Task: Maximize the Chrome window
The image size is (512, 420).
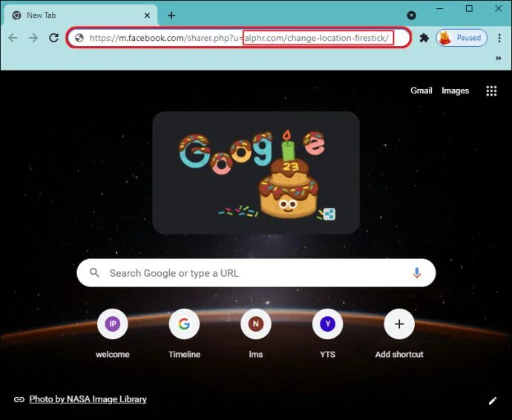Action: click(x=469, y=8)
